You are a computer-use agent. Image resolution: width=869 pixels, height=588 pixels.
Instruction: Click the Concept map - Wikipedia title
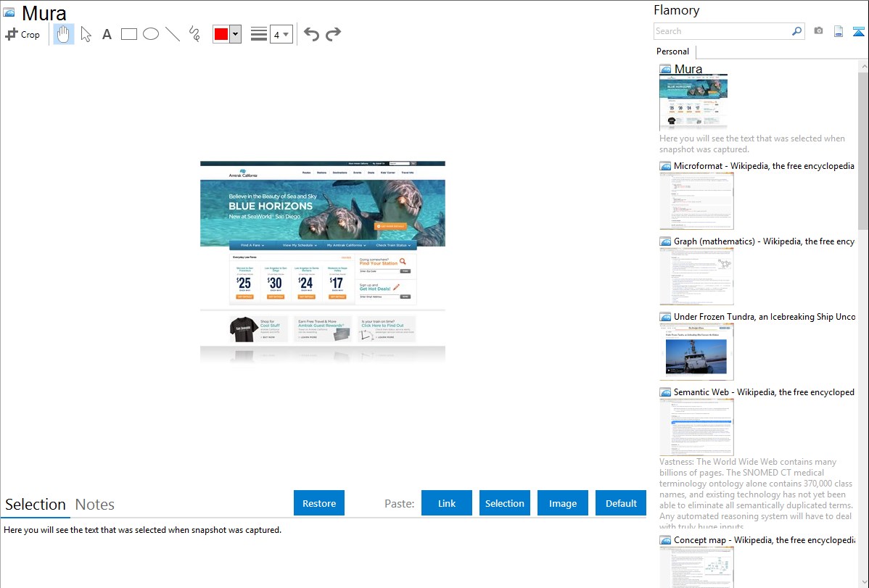765,539
